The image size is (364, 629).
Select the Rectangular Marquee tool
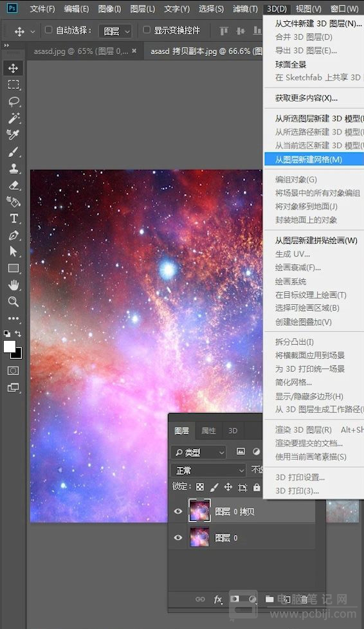(x=14, y=85)
